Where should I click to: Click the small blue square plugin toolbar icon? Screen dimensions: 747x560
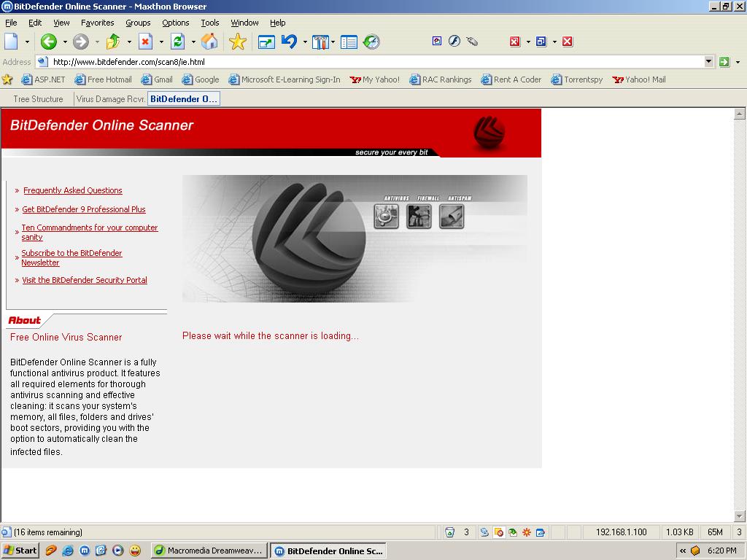click(x=437, y=41)
